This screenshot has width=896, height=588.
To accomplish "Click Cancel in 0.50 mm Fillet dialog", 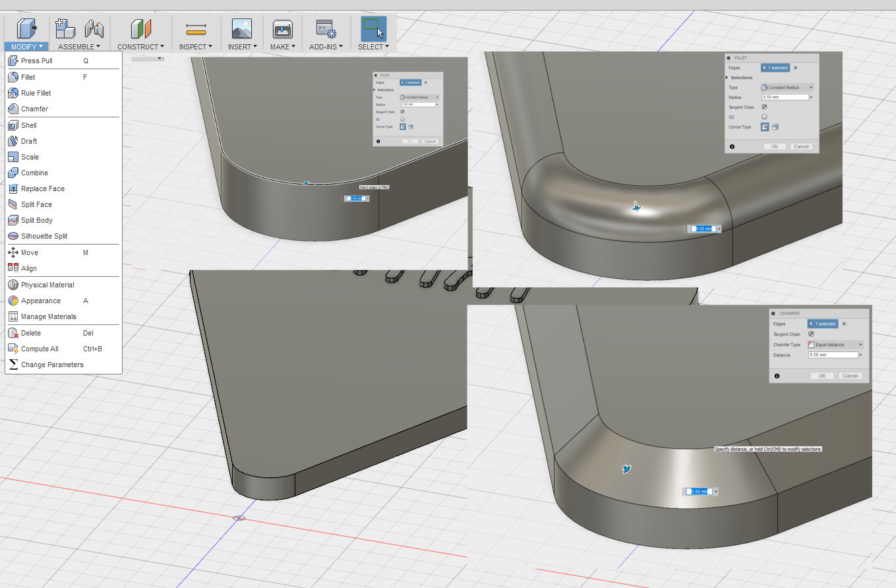I will point(801,146).
